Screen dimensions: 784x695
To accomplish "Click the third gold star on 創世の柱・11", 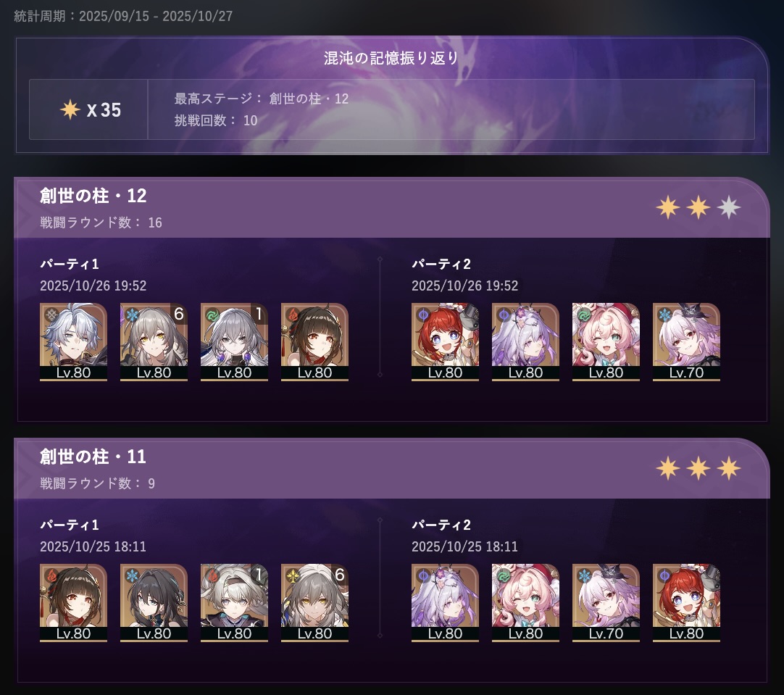I will [x=728, y=468].
